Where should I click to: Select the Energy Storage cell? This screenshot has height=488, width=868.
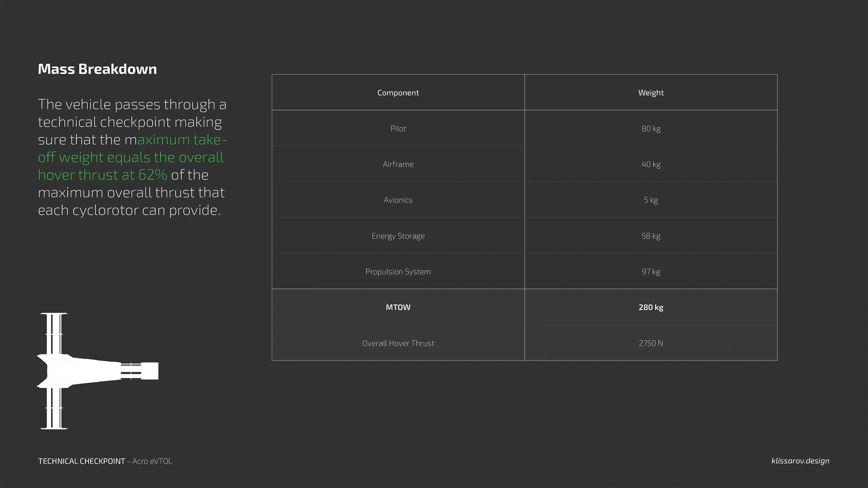click(x=398, y=236)
